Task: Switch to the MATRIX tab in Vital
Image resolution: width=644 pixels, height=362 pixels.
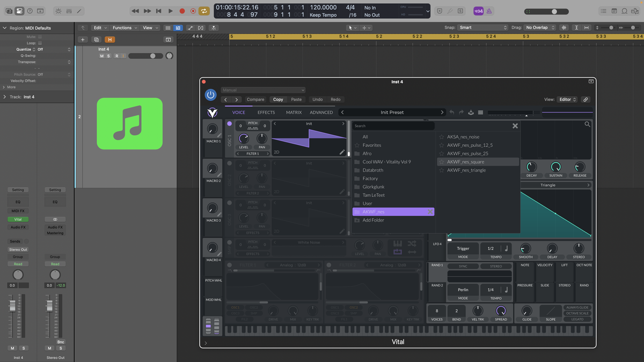Action: [x=294, y=113]
